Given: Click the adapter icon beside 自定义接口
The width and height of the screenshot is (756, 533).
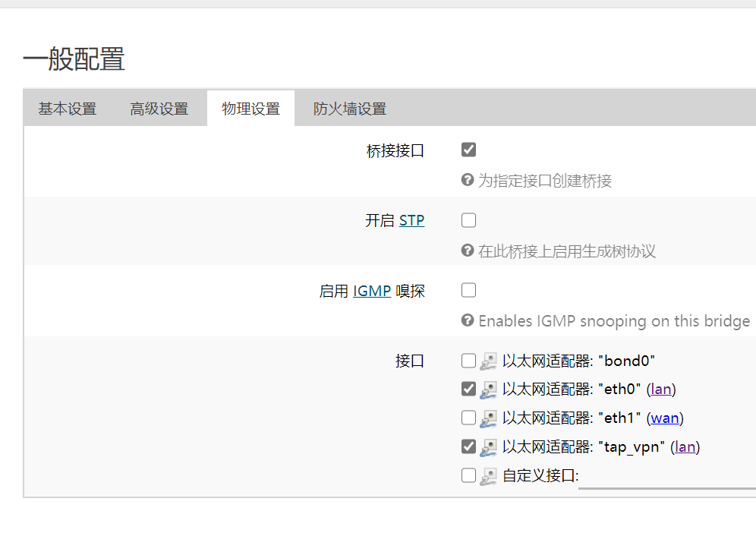Looking at the screenshot, I should [489, 476].
